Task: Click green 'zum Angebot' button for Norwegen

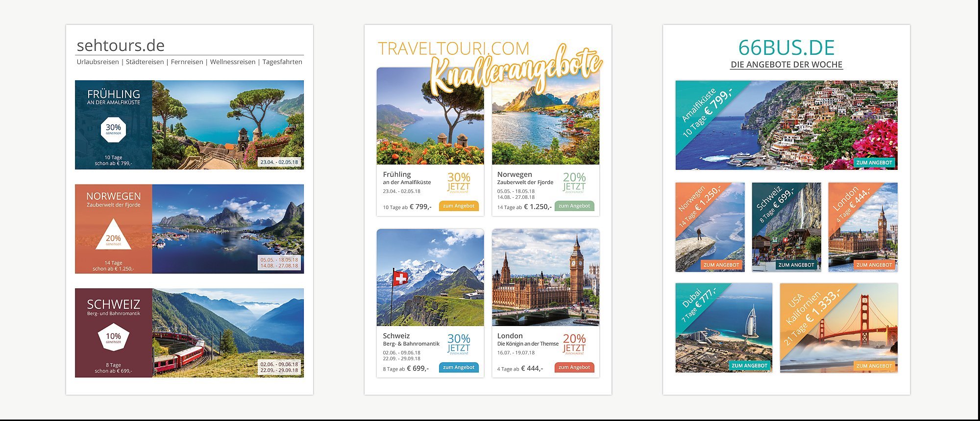Action: pyautogui.click(x=574, y=206)
